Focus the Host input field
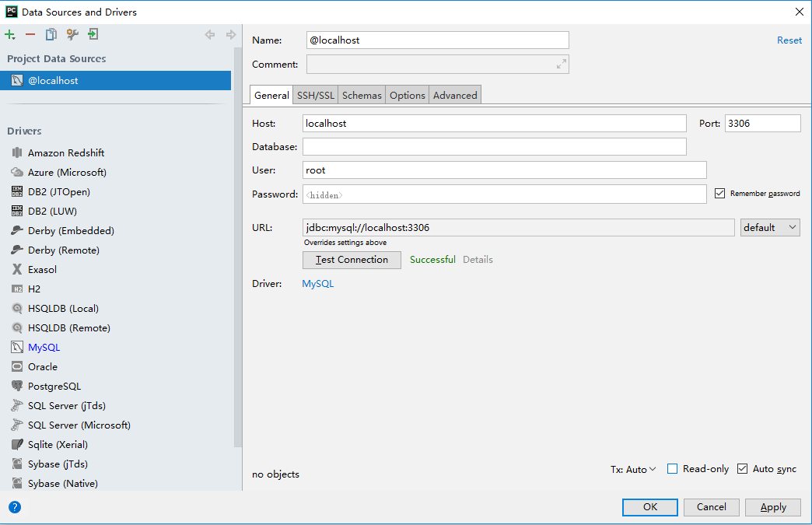Viewport: 812px width, 525px height. (x=495, y=123)
